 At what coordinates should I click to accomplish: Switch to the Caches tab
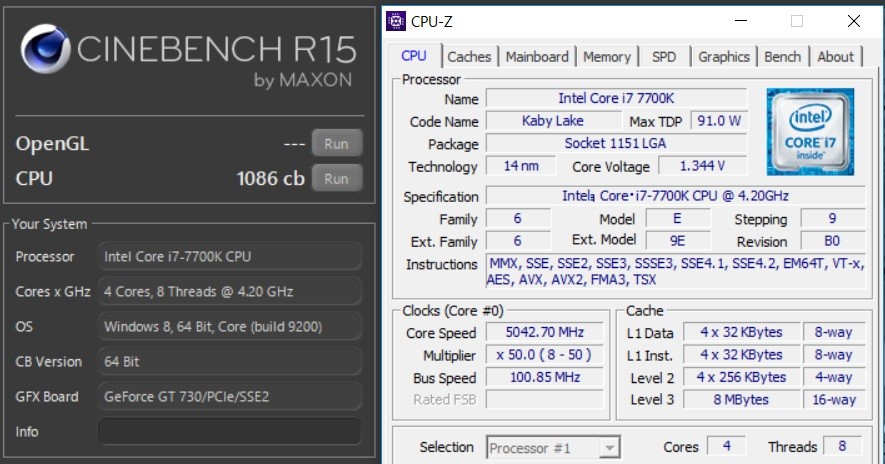tap(469, 56)
